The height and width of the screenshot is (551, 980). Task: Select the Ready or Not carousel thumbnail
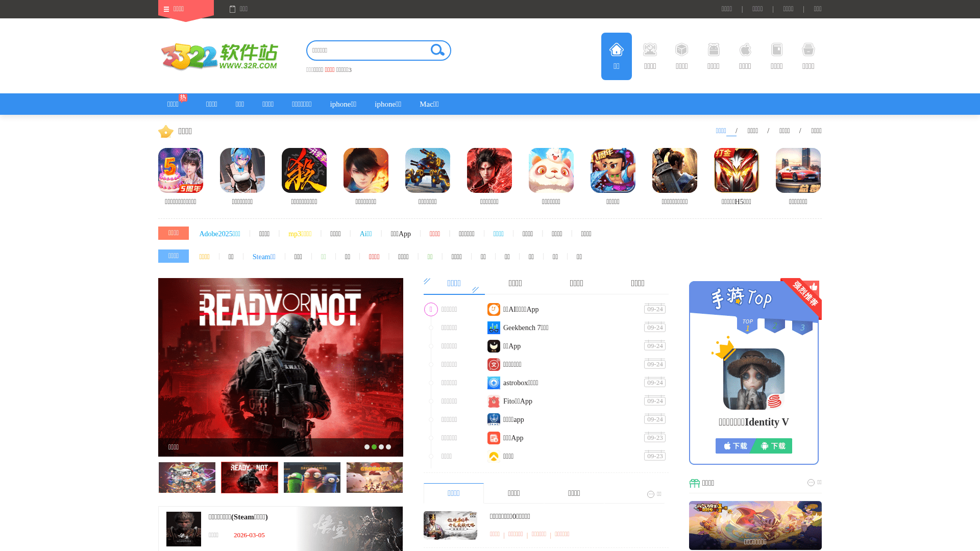point(250,478)
